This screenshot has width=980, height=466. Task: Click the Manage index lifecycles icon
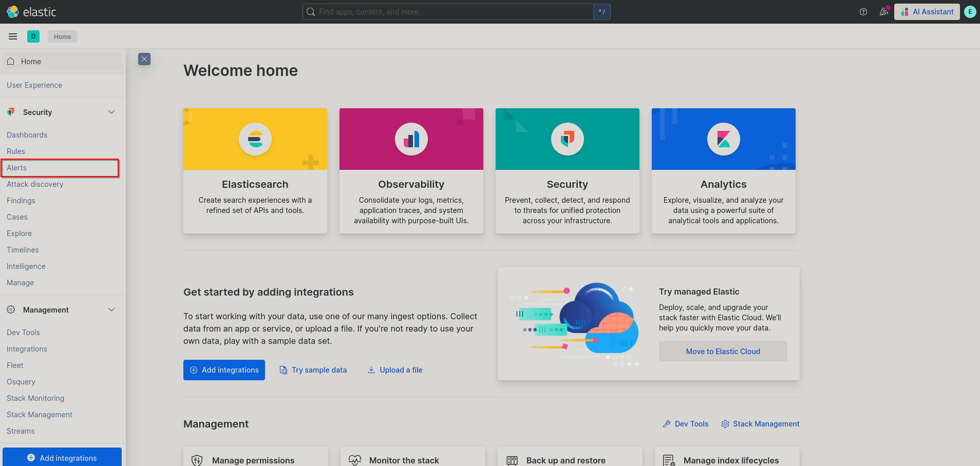(x=669, y=460)
